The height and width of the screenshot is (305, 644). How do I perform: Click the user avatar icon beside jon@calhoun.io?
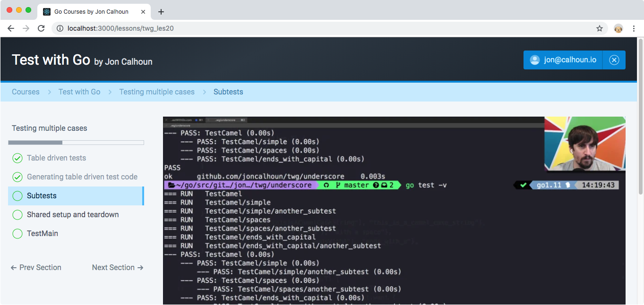pos(535,60)
